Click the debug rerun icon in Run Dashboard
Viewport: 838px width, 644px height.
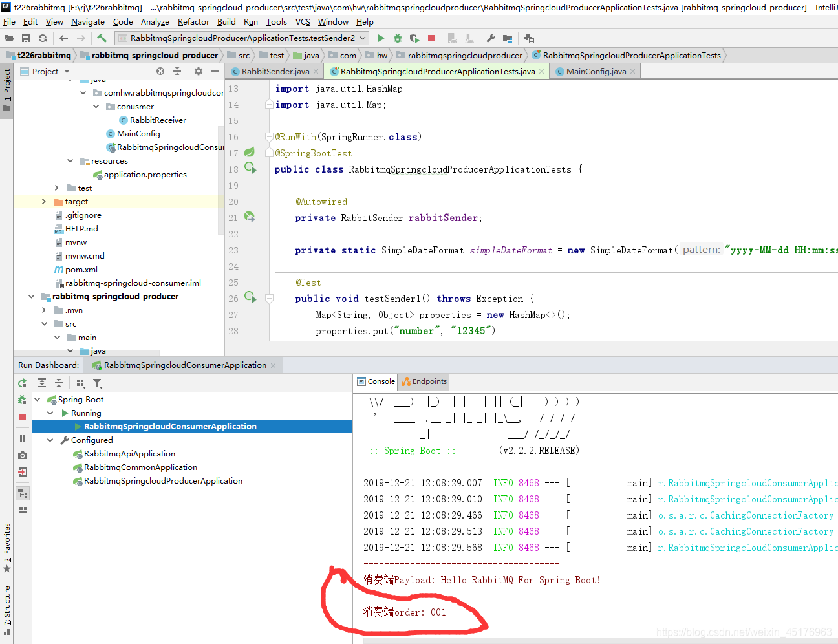point(23,400)
